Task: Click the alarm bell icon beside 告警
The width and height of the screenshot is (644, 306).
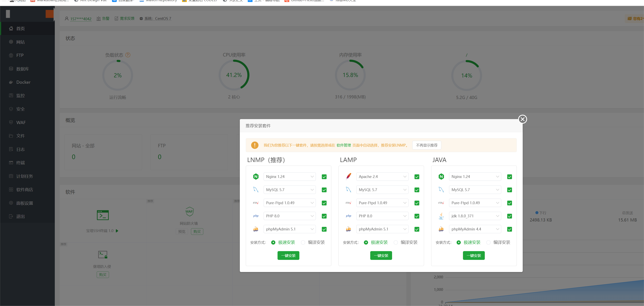Action: pyautogui.click(x=98, y=18)
